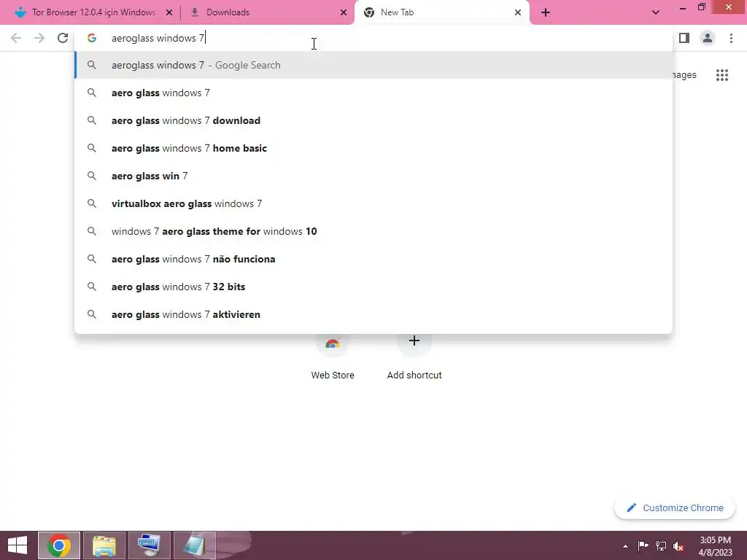Select suggestion ending in aktivieren

[x=373, y=314]
